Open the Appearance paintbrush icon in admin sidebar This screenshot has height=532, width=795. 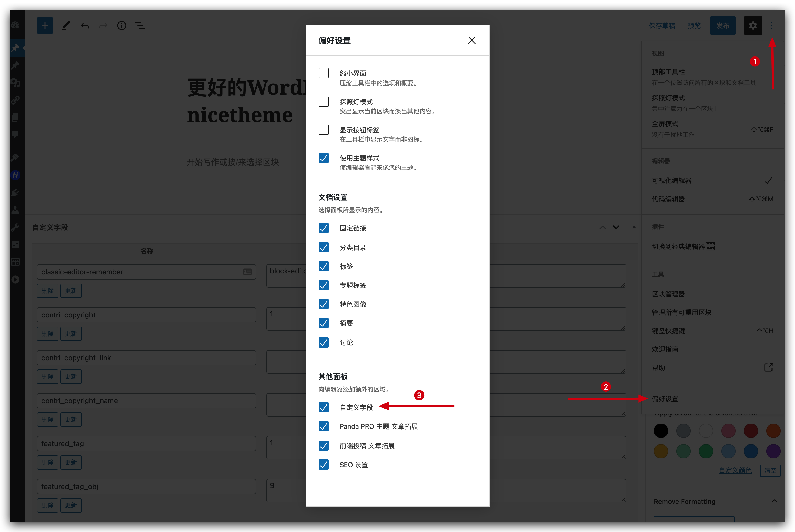pyautogui.click(x=15, y=157)
